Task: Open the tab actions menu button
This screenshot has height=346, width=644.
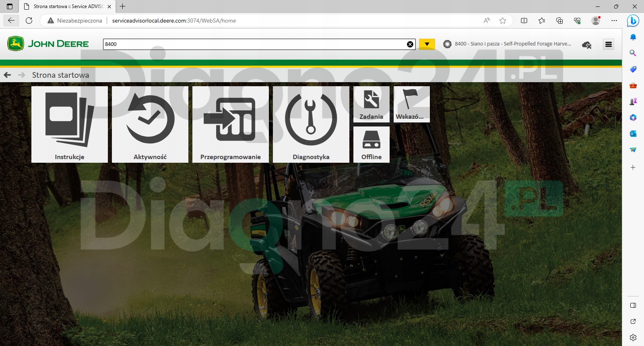Action: tap(10, 6)
